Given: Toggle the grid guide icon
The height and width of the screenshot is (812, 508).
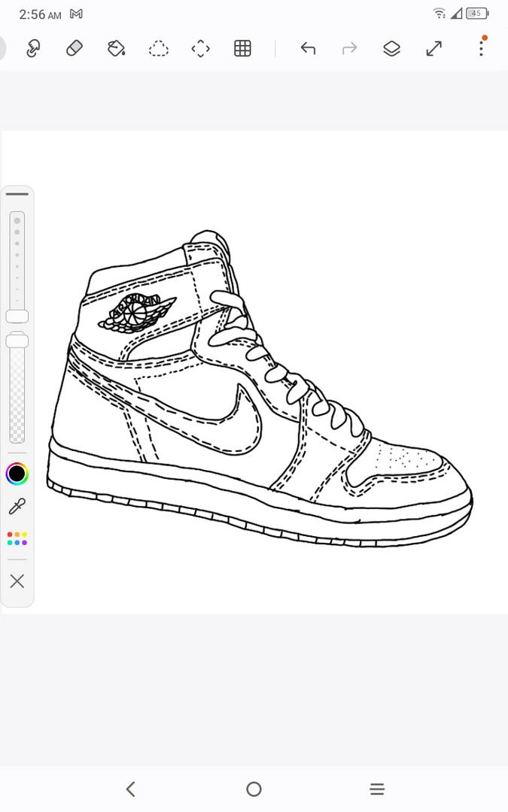Looking at the screenshot, I should tap(242, 48).
